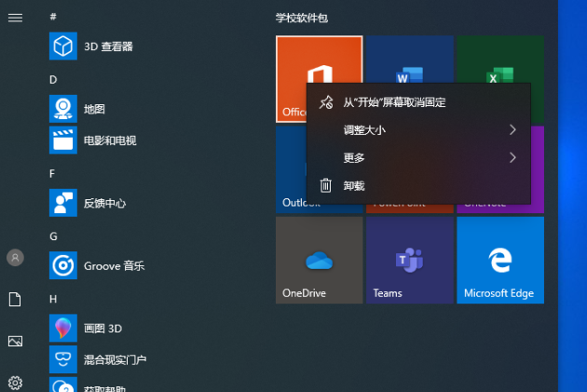Screen dimensions: 587x392
Task: Expand the 更多 chevron arrow
Action: click(x=512, y=157)
